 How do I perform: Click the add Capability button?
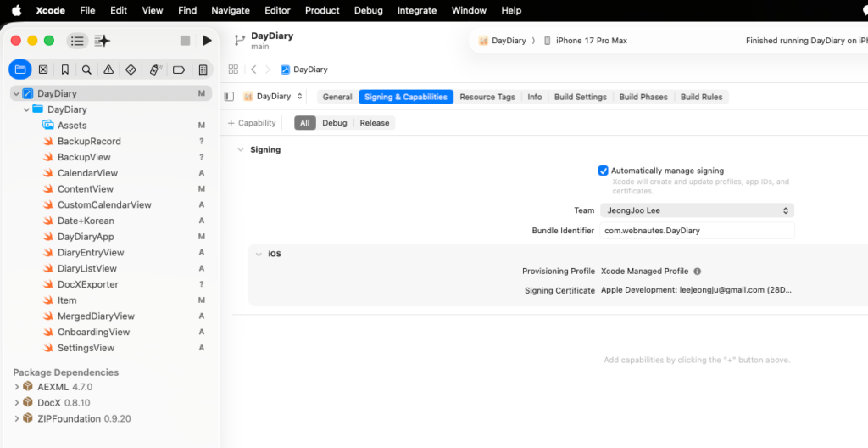pyautogui.click(x=252, y=123)
